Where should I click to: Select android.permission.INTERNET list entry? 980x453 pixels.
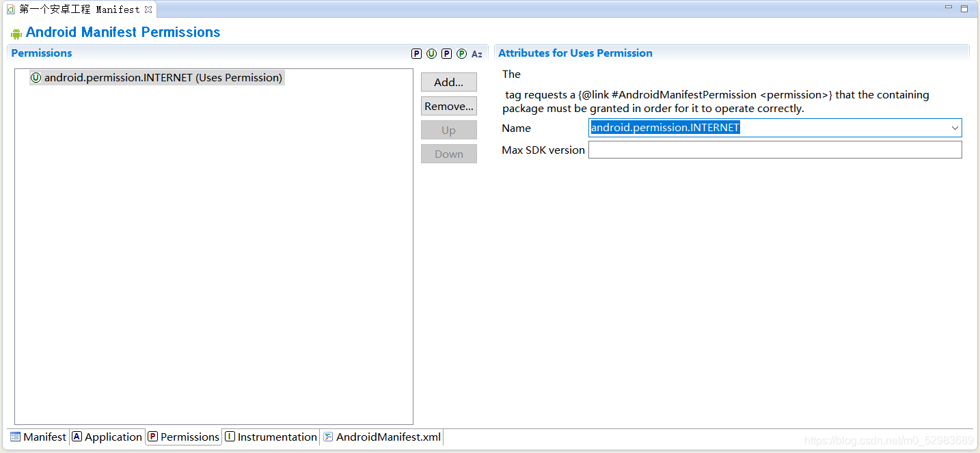coord(156,78)
